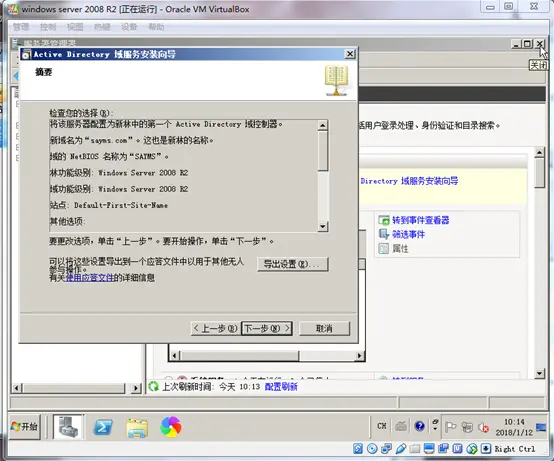
Task: Click the Active Directory wizard title icon
Action: (26, 54)
